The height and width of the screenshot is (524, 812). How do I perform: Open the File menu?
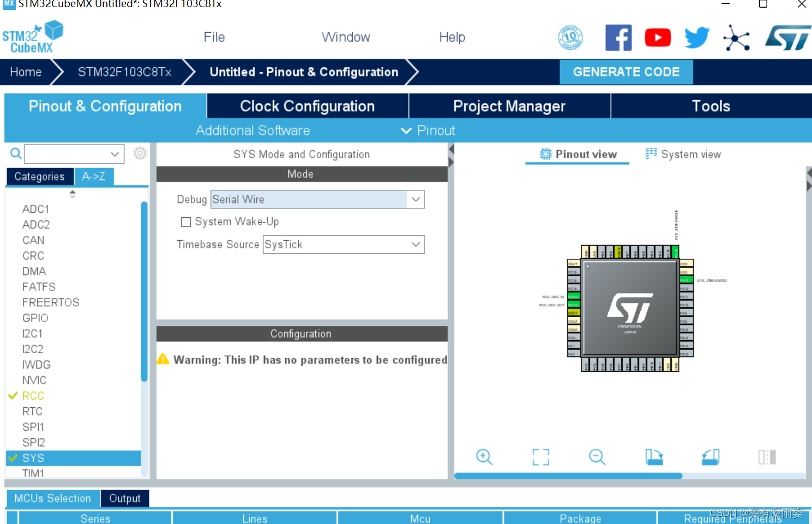(x=214, y=37)
